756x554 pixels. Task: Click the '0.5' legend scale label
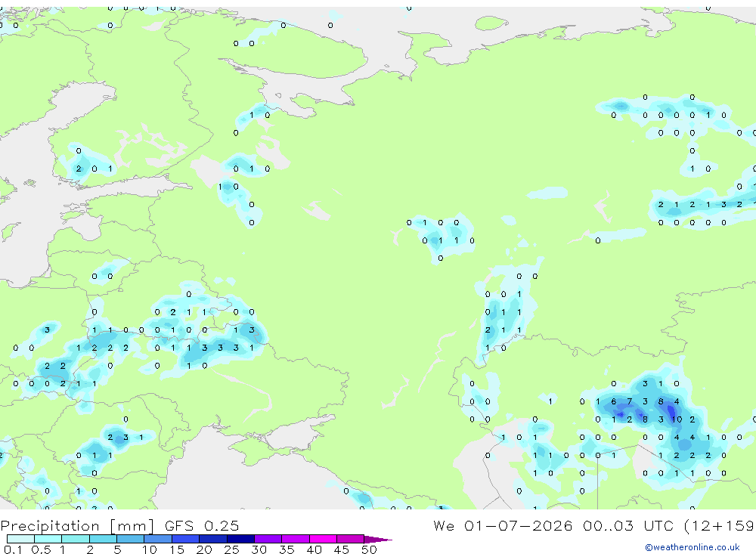point(41,549)
